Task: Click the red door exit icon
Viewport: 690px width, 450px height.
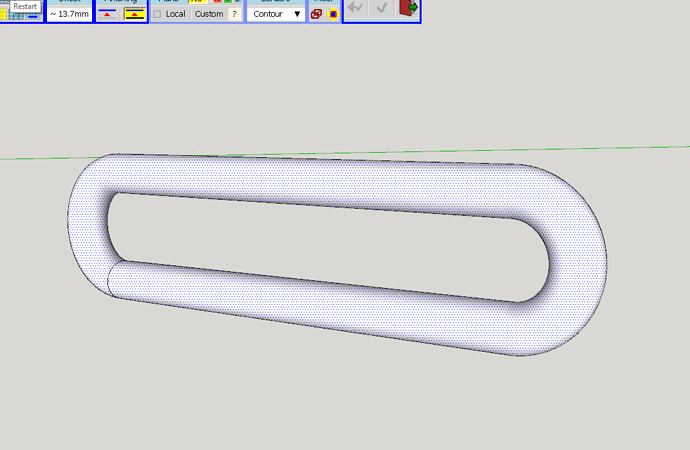Action: coord(408,8)
